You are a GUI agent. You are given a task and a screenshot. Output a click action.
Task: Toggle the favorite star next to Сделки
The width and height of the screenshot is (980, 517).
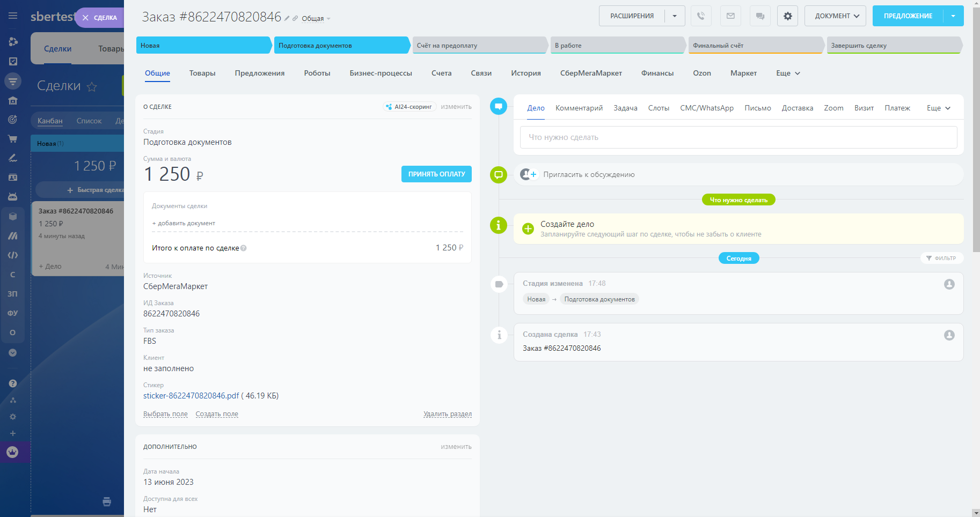92,86
